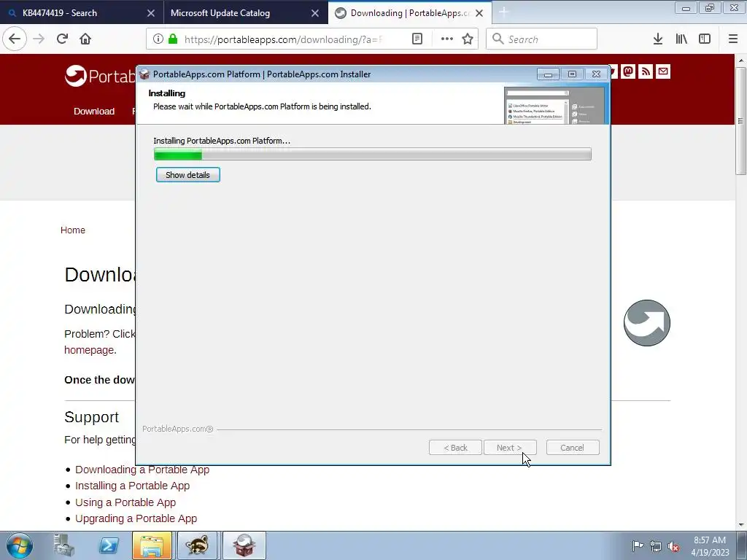Click the installer window title bar icon

pyautogui.click(x=144, y=74)
